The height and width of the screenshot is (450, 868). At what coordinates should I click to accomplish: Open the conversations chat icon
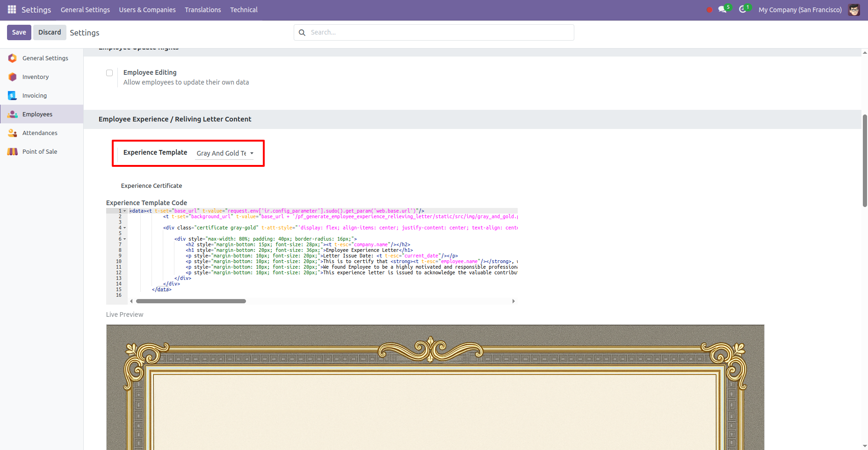(723, 9)
